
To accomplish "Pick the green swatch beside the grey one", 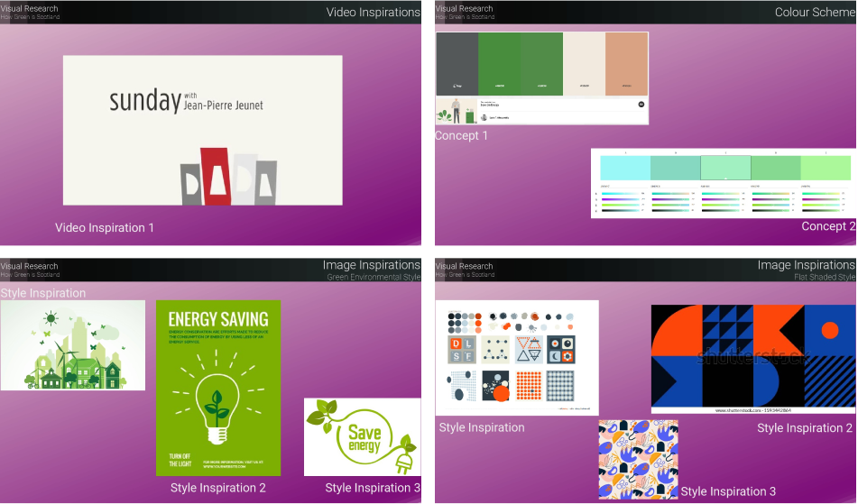I will tap(499, 63).
